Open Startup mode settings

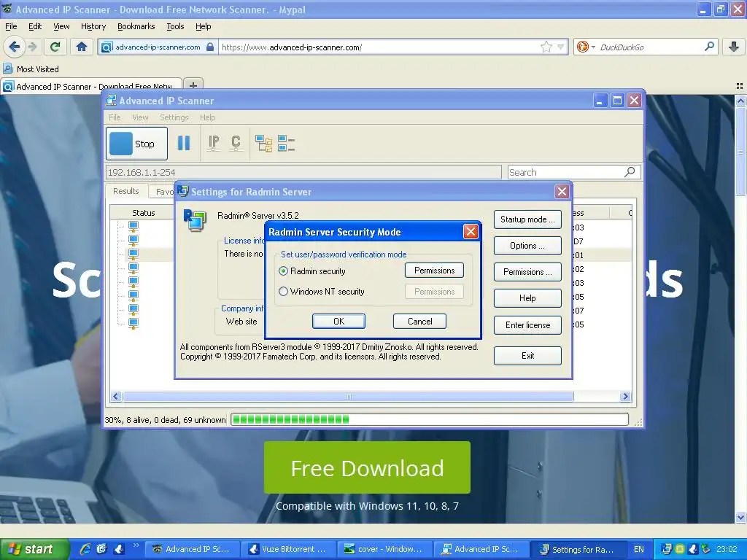527,219
